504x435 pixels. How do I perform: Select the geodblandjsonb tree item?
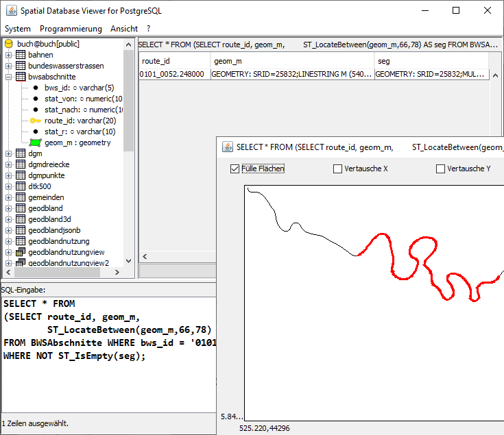click(54, 230)
